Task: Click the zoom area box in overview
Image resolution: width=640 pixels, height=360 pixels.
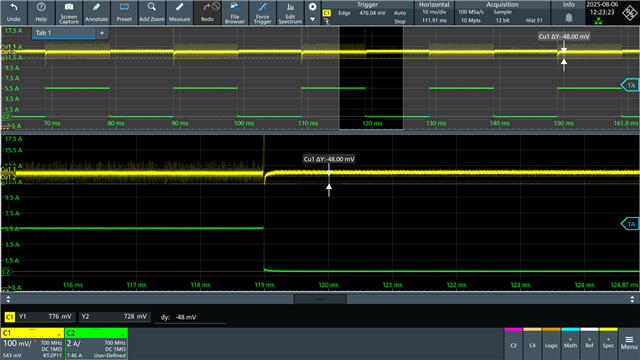Action: click(x=371, y=78)
